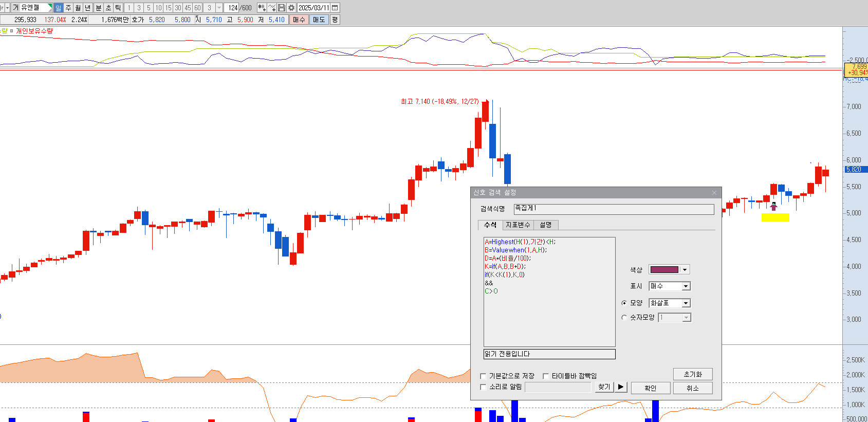Viewport: 868px width, 422px height.
Task: Expand the 모양 dropdown showing 화살표
Action: click(x=685, y=303)
